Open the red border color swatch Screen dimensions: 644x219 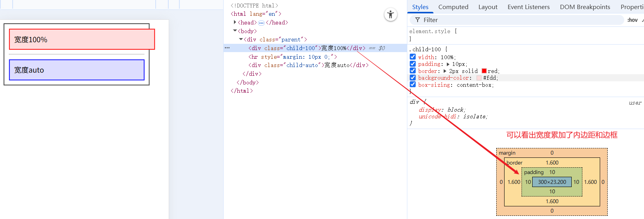click(x=484, y=71)
